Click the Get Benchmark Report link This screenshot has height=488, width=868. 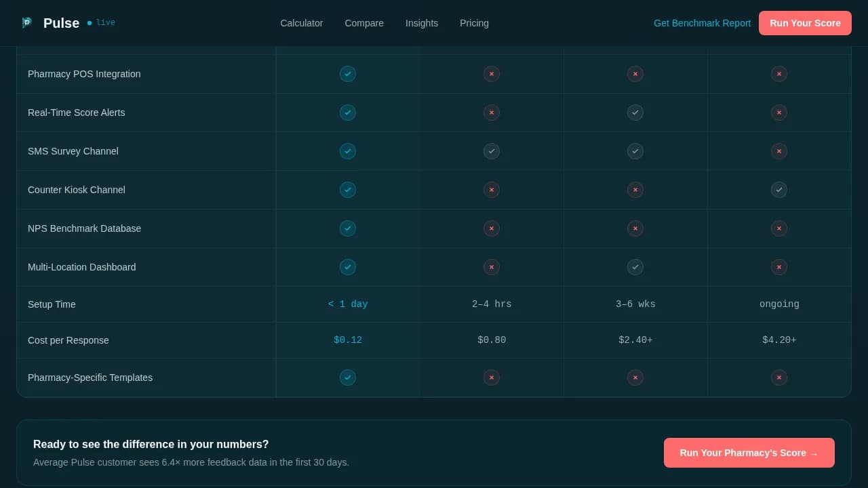(x=703, y=23)
